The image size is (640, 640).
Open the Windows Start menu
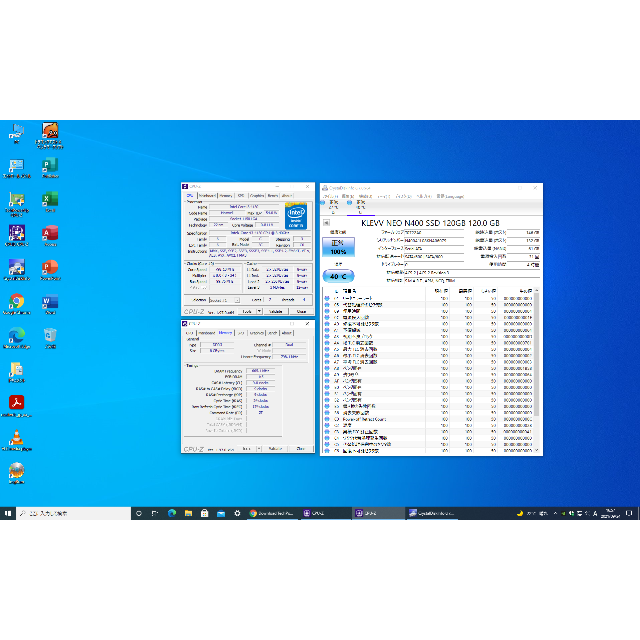coord(8,513)
